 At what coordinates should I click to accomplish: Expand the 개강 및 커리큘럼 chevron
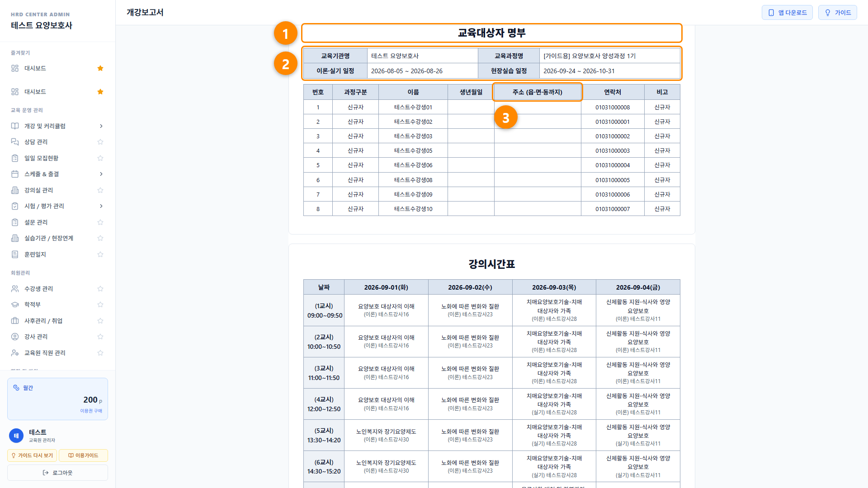coord(101,126)
